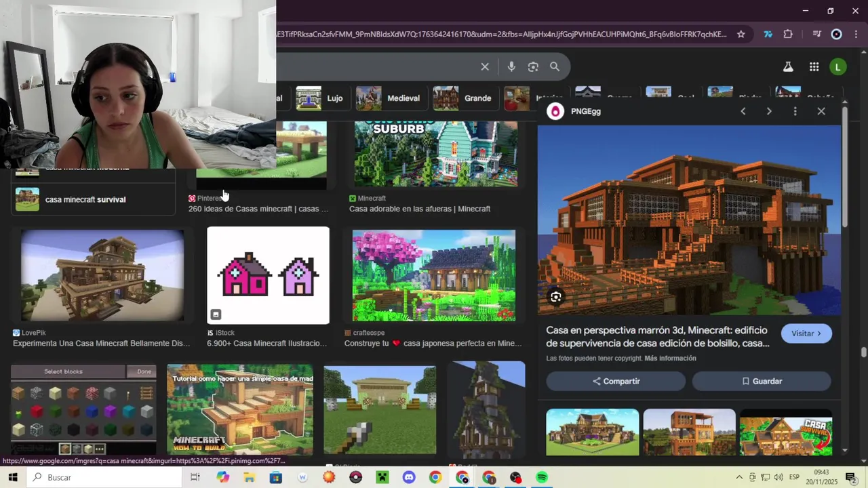
Task: Show hidden system tray icons
Action: click(739, 477)
